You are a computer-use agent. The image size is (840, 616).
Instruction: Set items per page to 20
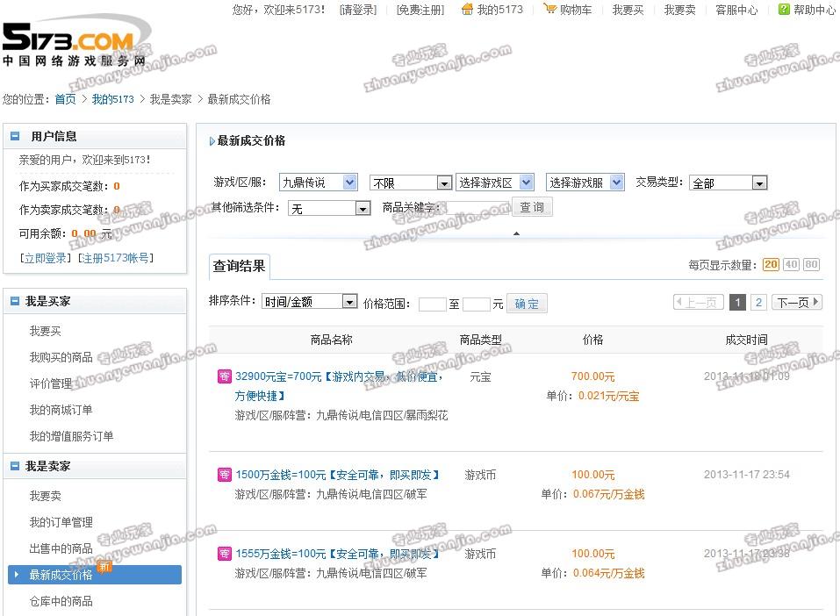pyautogui.click(x=771, y=265)
